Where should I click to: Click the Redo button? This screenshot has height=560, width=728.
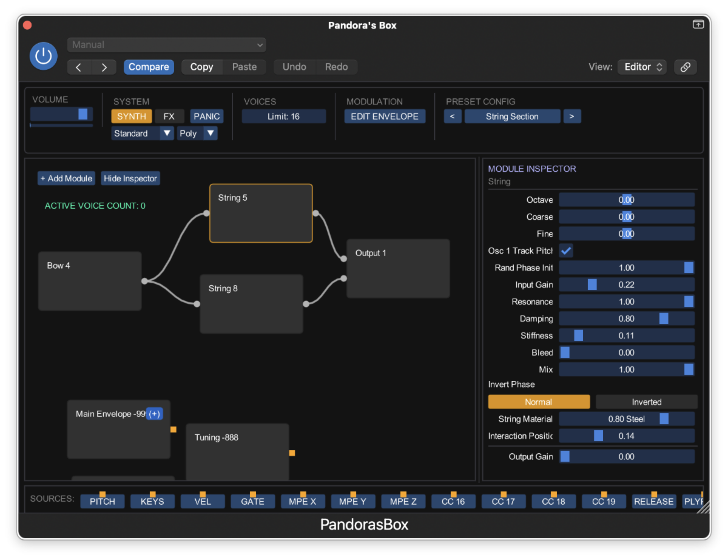pos(337,67)
